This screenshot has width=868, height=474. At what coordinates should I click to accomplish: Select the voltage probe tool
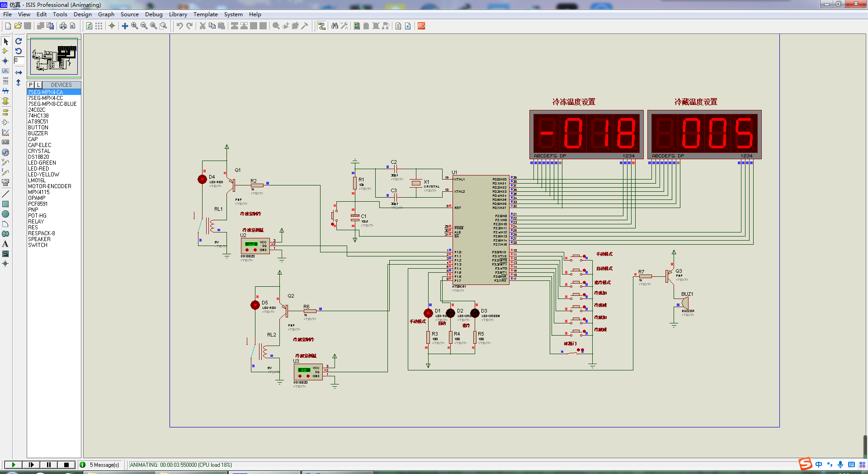pyautogui.click(x=5, y=162)
